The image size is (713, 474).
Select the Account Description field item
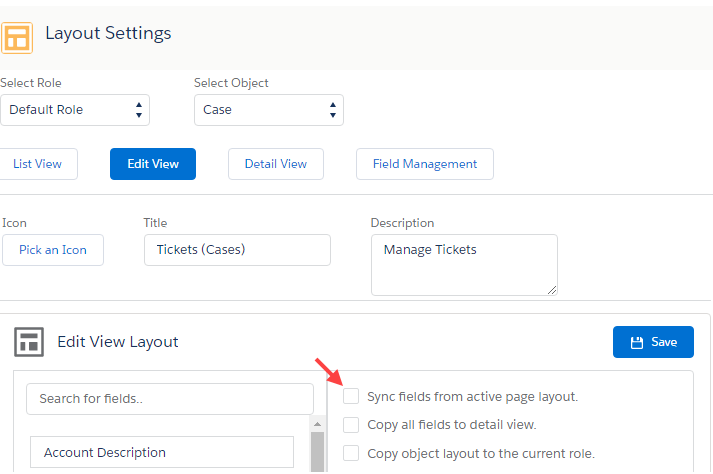click(162, 453)
